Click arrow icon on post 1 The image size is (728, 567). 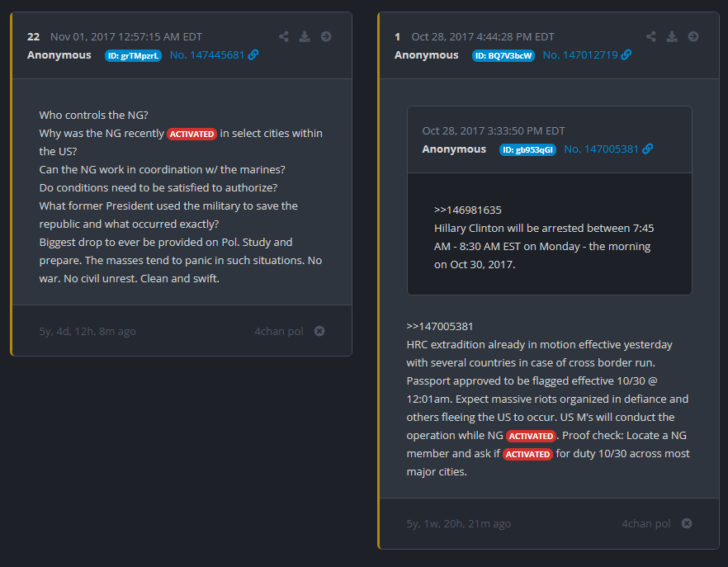pos(693,36)
